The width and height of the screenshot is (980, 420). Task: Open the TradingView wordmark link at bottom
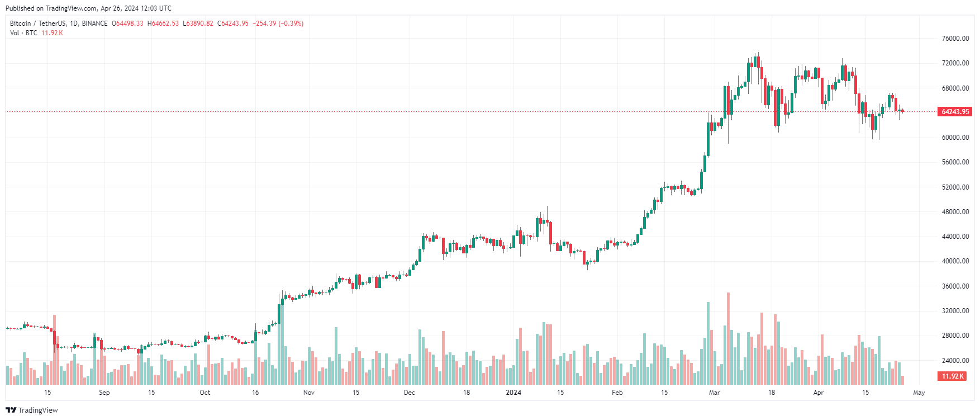click(x=38, y=410)
